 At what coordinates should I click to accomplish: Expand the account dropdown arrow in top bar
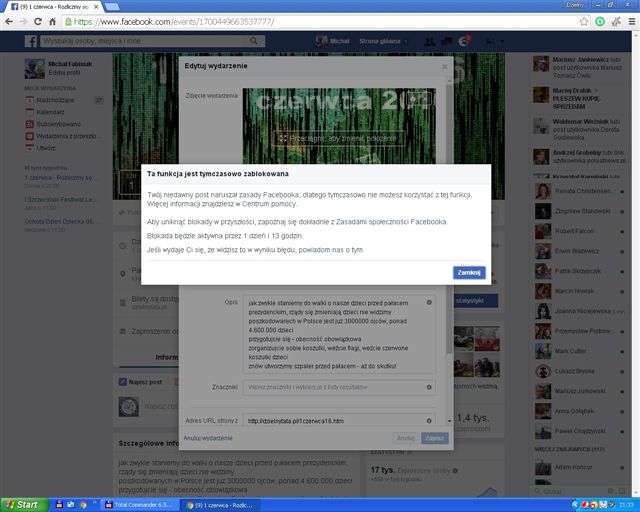pyautogui.click(x=502, y=41)
